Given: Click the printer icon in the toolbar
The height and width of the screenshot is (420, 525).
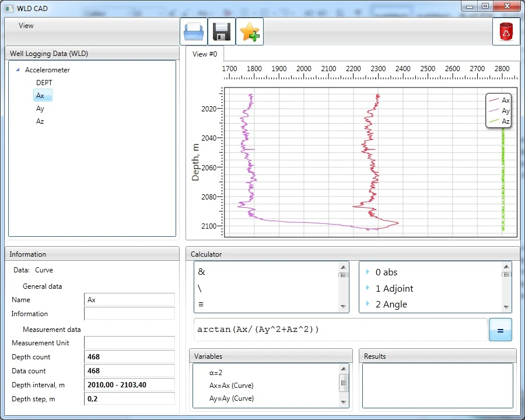Looking at the screenshot, I should pyautogui.click(x=194, y=32).
